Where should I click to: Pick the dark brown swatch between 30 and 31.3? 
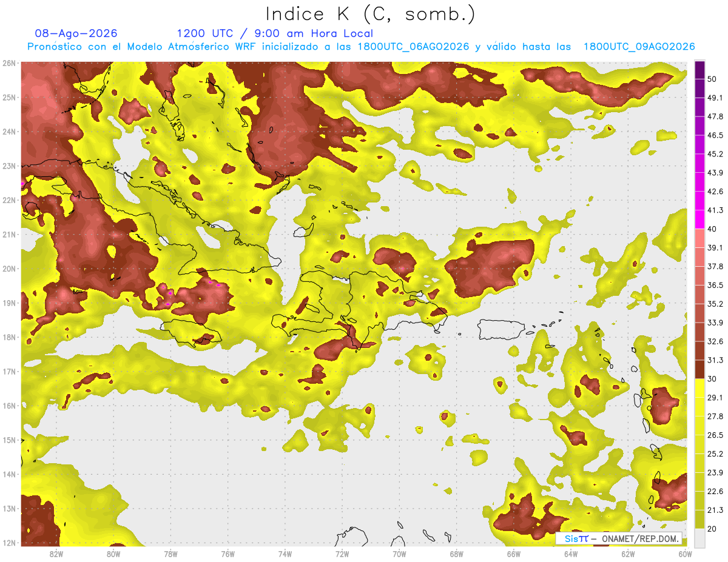pos(699,369)
